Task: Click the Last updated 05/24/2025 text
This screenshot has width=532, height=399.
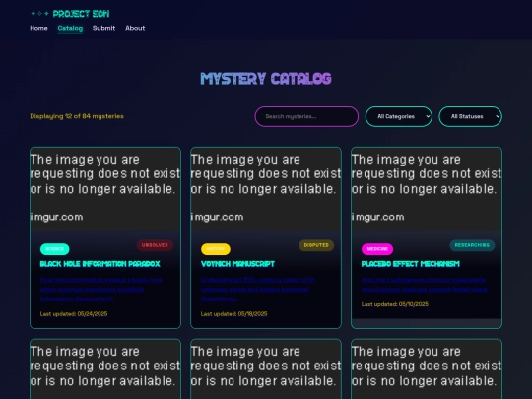Action: click(x=74, y=314)
